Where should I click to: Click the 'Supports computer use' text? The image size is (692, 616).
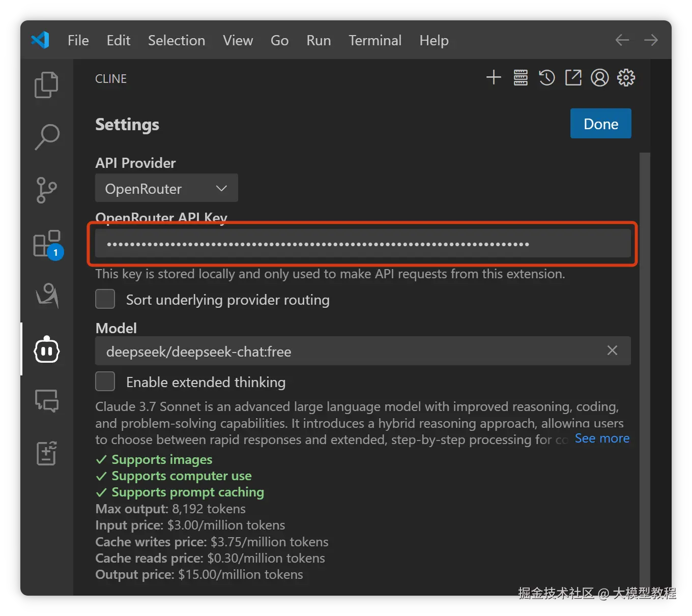click(182, 476)
